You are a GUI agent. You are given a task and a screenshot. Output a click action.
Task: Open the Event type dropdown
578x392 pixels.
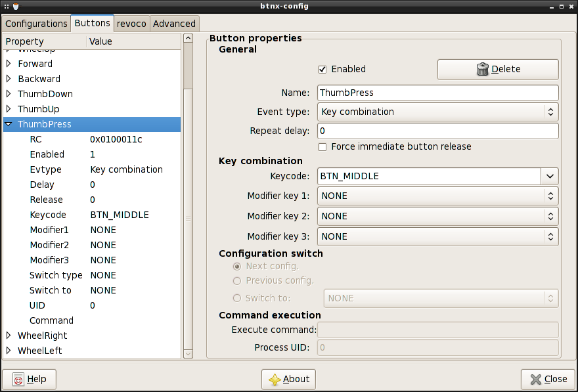(438, 112)
